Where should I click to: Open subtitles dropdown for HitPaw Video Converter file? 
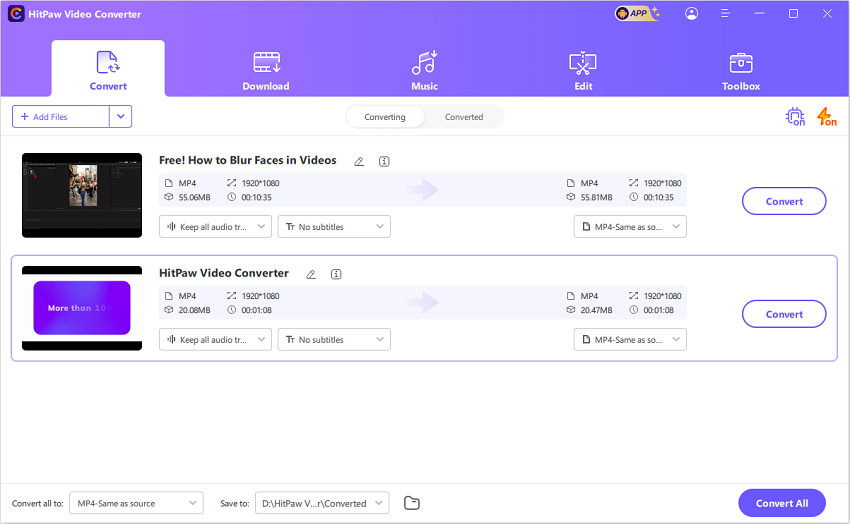point(334,339)
